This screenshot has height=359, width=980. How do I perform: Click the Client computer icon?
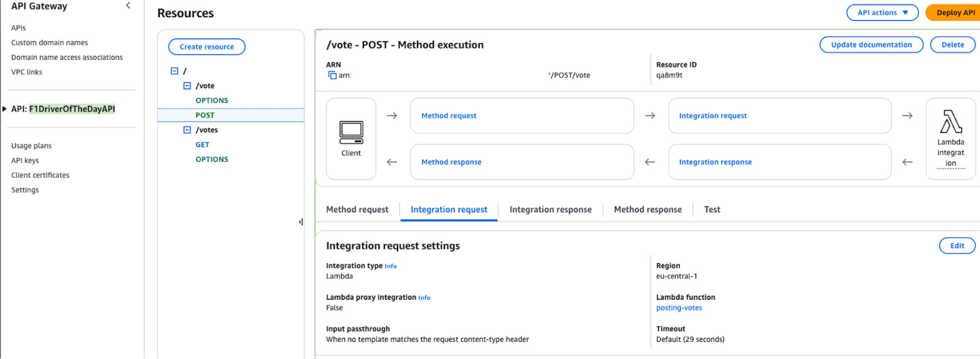pos(351,132)
